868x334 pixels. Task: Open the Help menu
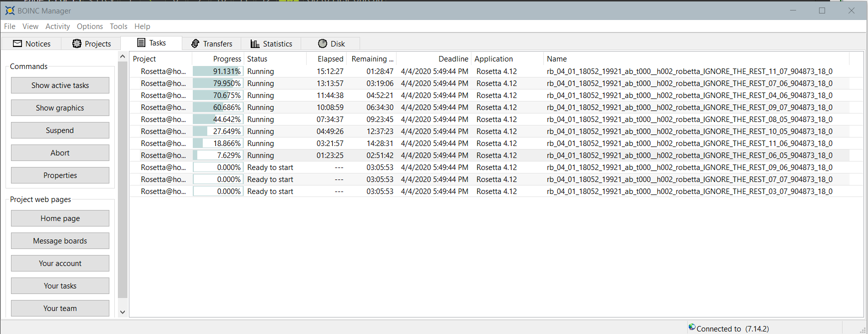tap(142, 26)
